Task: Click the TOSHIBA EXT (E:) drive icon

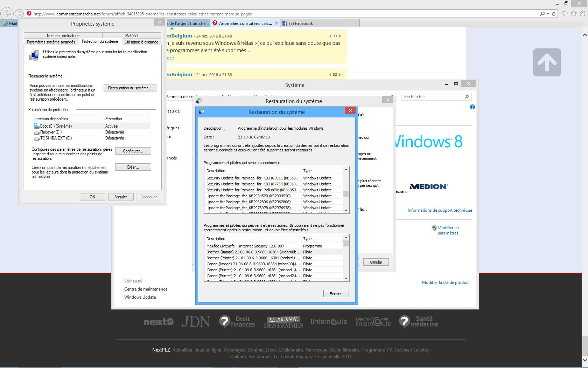Action: click(x=36, y=138)
